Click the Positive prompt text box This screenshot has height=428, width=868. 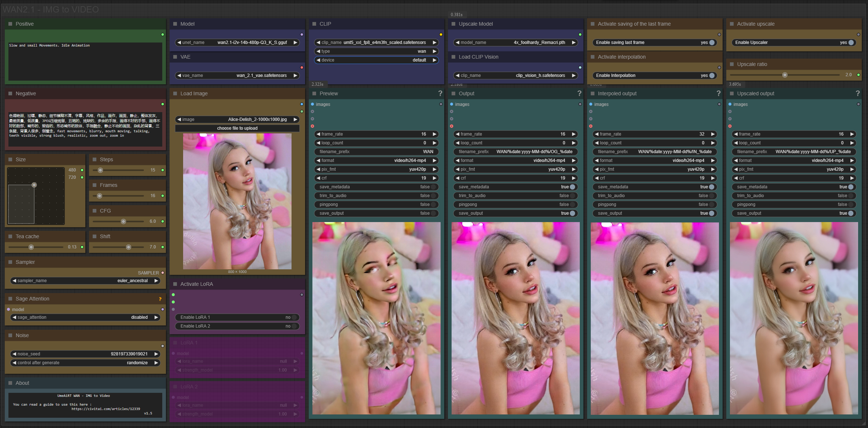click(85, 61)
